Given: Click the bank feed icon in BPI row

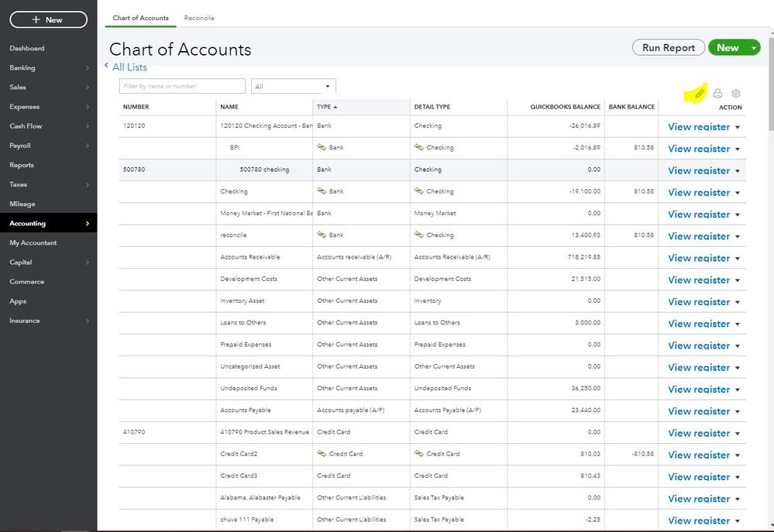Looking at the screenshot, I should tap(322, 147).
